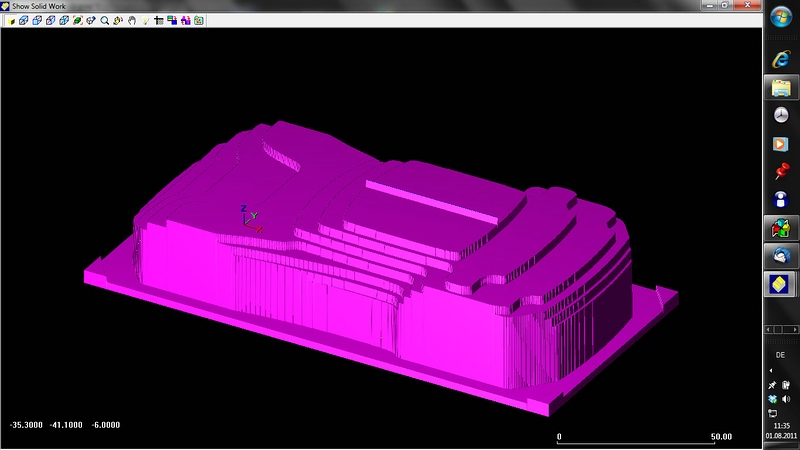Toggle the speaker volume tray icon

coord(786,399)
